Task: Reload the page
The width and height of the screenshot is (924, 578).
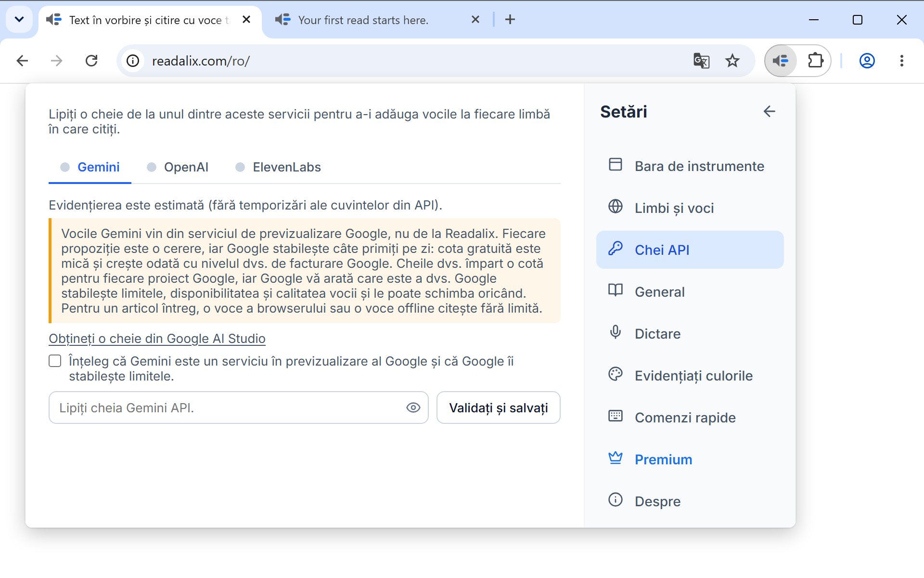Action: pos(91,61)
